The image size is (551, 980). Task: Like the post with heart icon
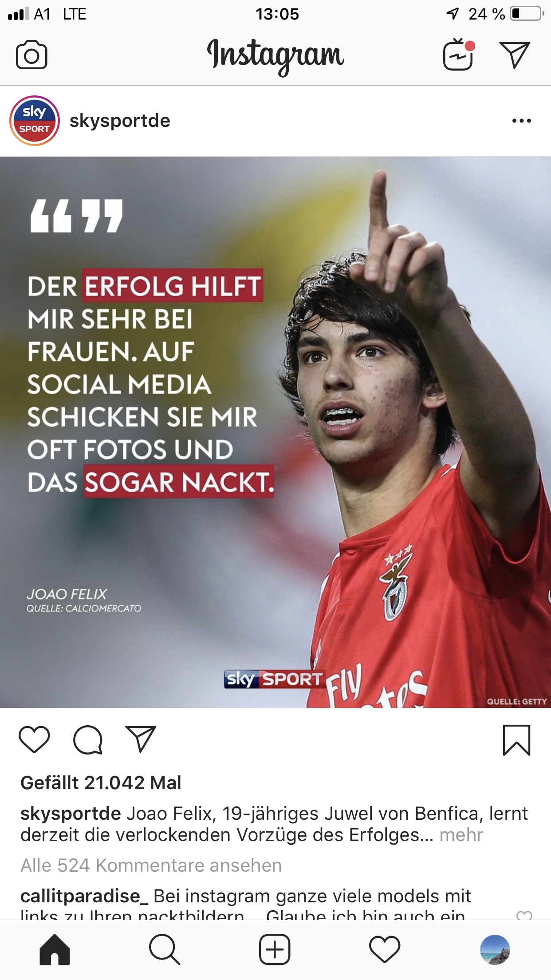click(34, 739)
